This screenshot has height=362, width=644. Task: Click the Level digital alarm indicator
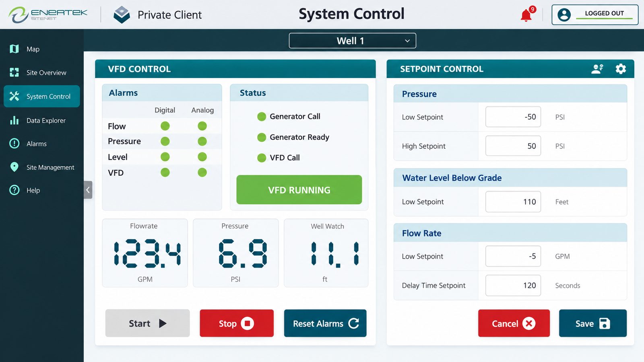pos(165,157)
